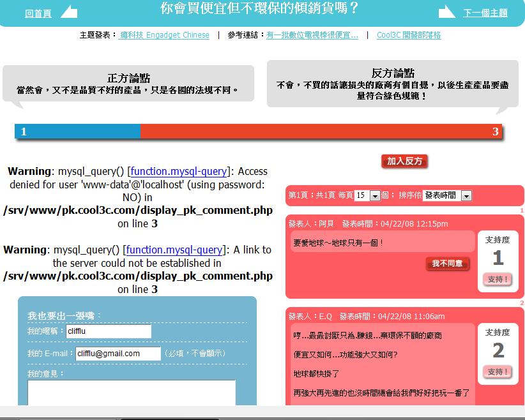Screen dimensions: 525x420
Task: Open the 排序依 sort dropdown showing 發表時間
Action: [x=447, y=195]
